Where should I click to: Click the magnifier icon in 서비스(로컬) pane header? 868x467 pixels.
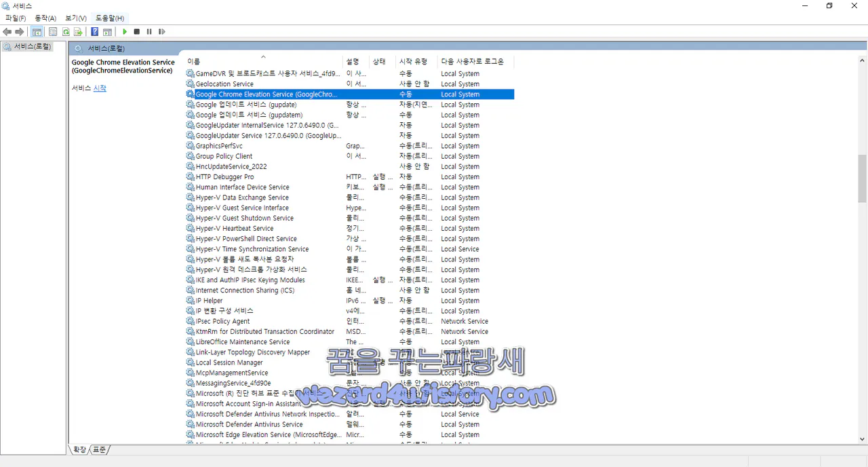[x=78, y=48]
